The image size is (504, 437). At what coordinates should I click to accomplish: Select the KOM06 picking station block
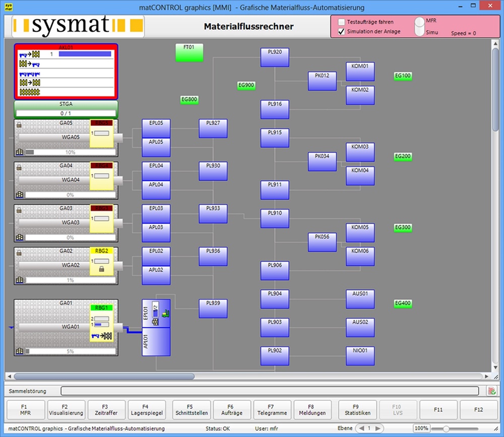pos(360,257)
